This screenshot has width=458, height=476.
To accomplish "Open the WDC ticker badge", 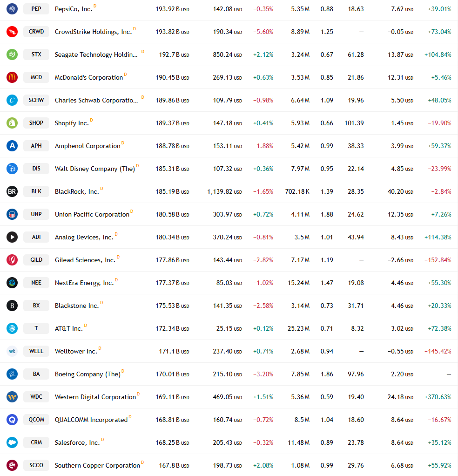I will click(36, 397).
